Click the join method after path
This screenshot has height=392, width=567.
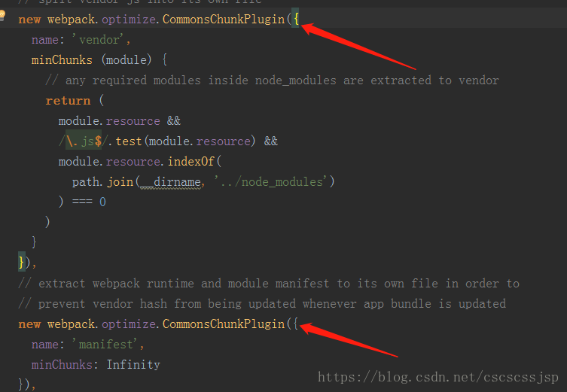120,182
